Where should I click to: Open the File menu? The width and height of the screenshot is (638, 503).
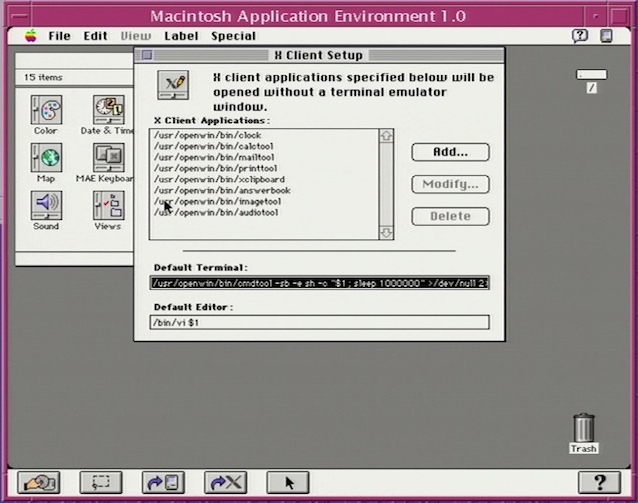click(x=59, y=36)
